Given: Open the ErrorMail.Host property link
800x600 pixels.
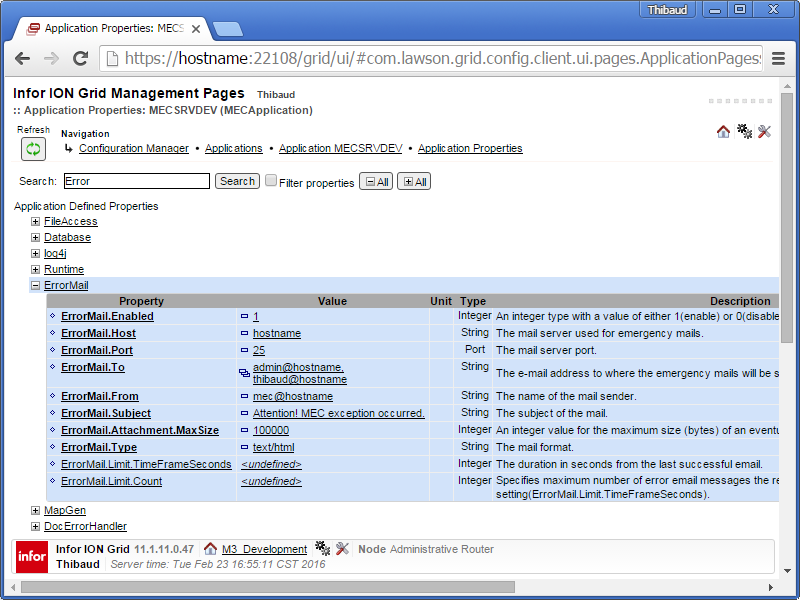Looking at the screenshot, I should 98,333.
